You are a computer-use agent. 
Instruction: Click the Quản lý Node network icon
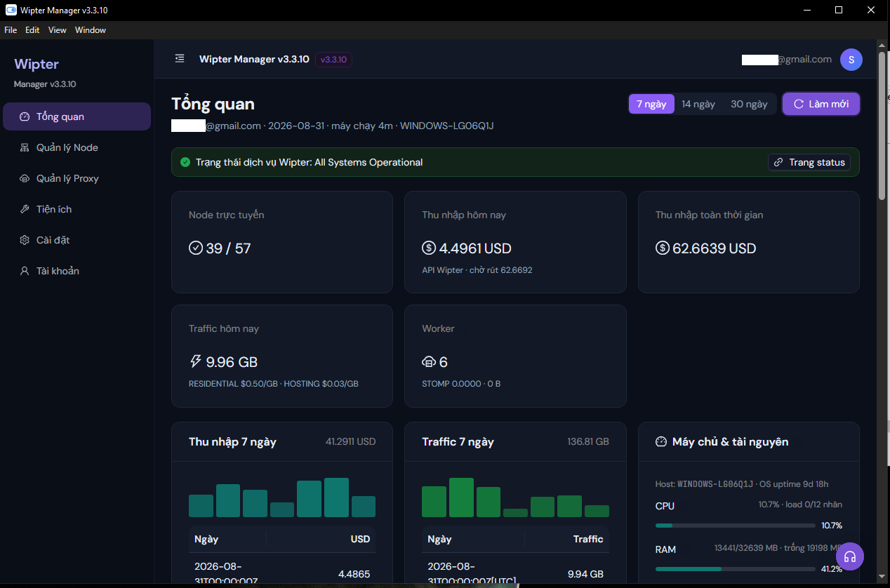click(25, 147)
